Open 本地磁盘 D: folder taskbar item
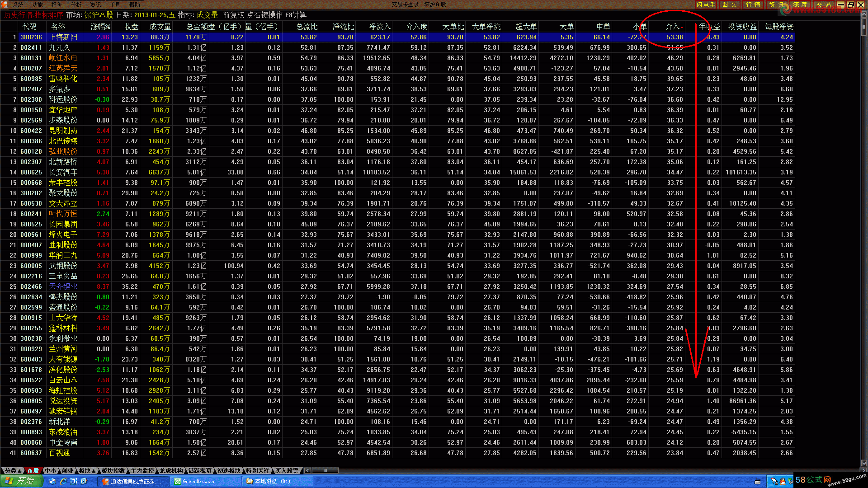Image resolution: width=868 pixels, height=488 pixels. click(x=271, y=481)
